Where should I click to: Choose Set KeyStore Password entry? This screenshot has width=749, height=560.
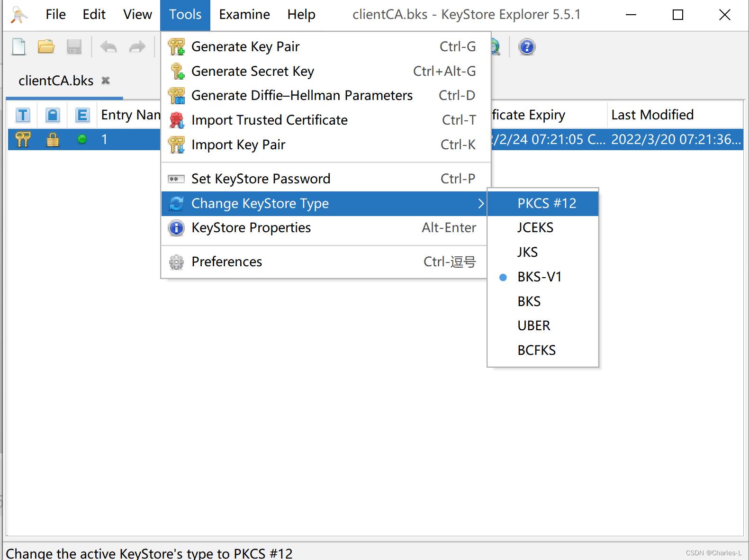pos(326,179)
